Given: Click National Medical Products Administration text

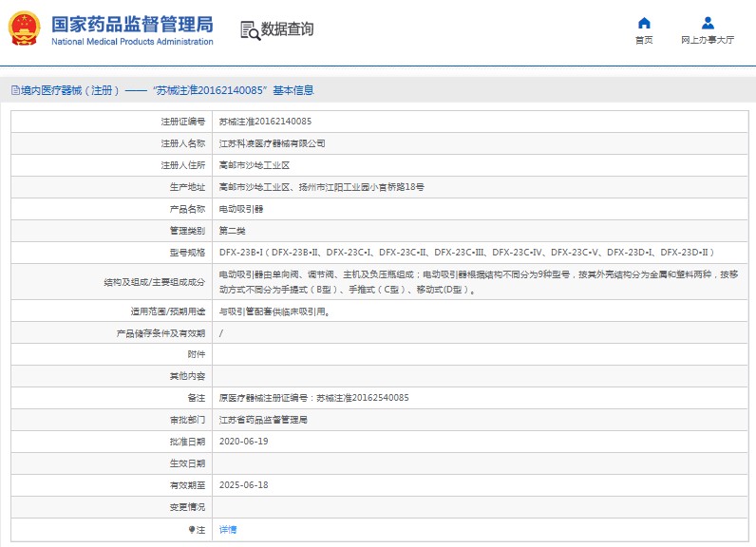Looking at the screenshot, I should click(x=132, y=42).
